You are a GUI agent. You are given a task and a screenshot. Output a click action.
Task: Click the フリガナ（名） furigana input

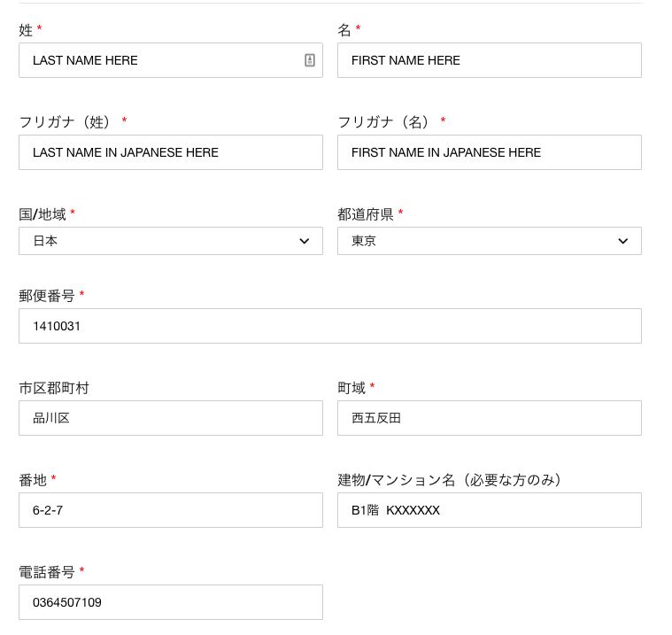490,152
